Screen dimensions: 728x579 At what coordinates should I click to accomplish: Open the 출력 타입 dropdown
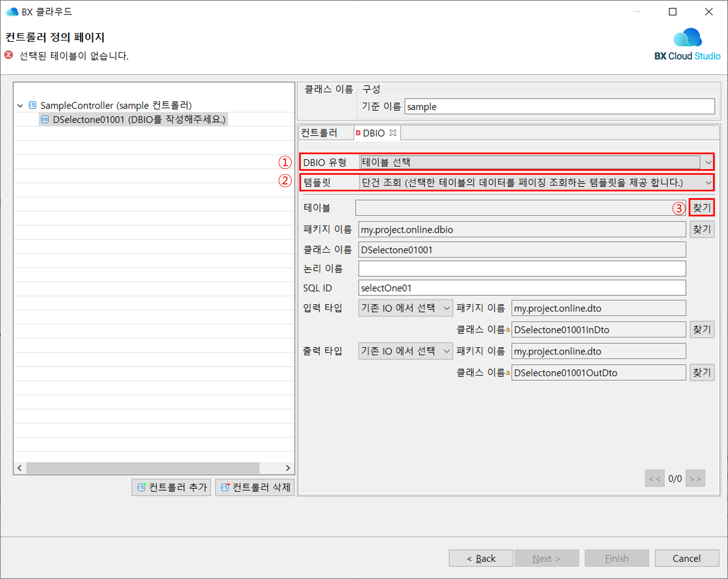446,351
